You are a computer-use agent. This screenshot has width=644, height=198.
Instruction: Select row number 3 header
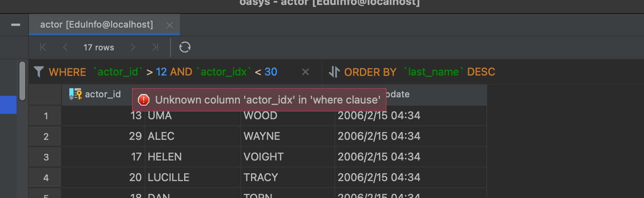pyautogui.click(x=45, y=157)
